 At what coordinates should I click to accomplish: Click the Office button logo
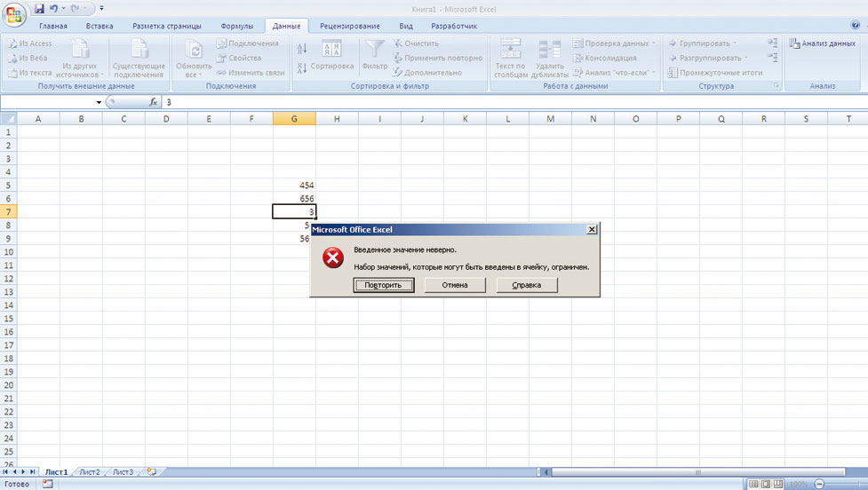point(13,14)
